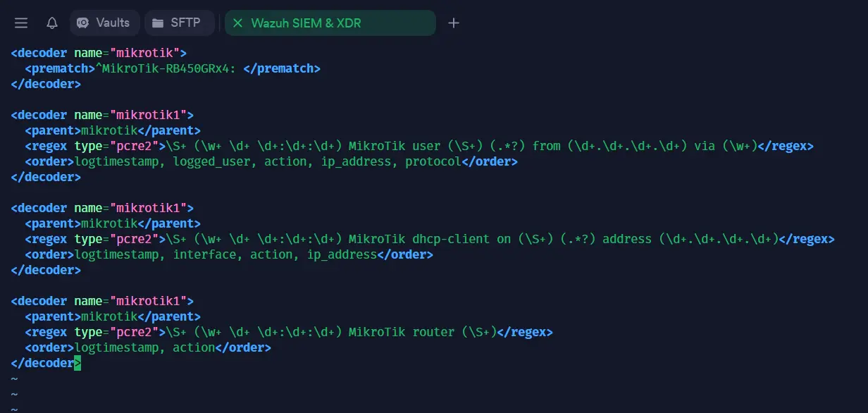Select the Wazuh SIEM & XDR tab title
Screen dimensions: 868x413
point(306,23)
